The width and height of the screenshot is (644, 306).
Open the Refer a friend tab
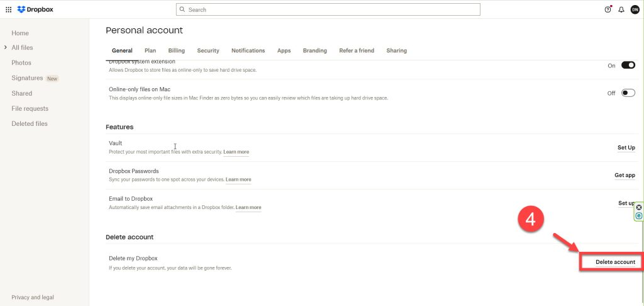tap(357, 50)
